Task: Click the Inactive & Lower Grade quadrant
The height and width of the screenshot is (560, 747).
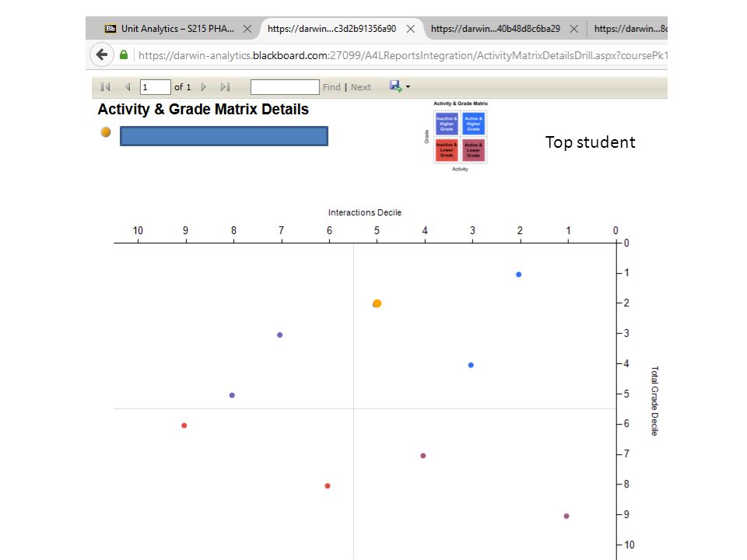Action: (x=447, y=150)
